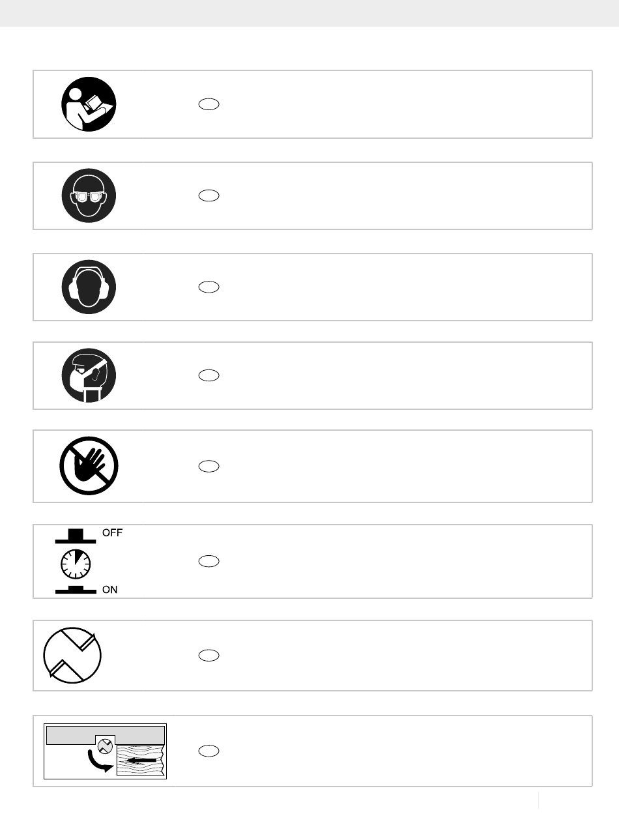Select the dust mask icon
This screenshot has width=619, height=840.
[x=89, y=375]
